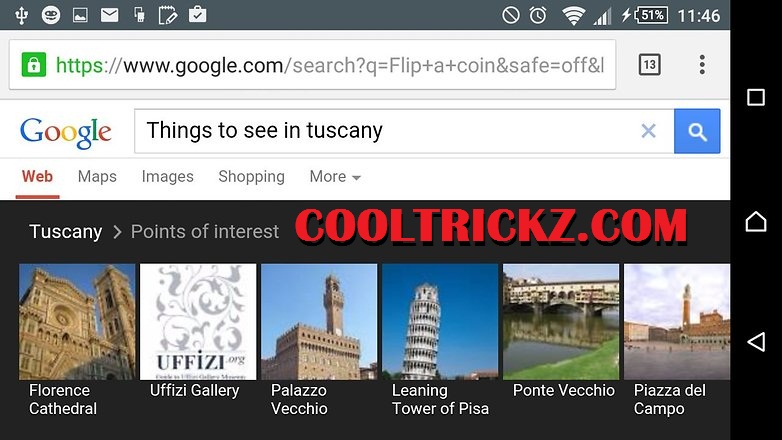
Task: Tap the Android back navigation button
Action: [756, 342]
